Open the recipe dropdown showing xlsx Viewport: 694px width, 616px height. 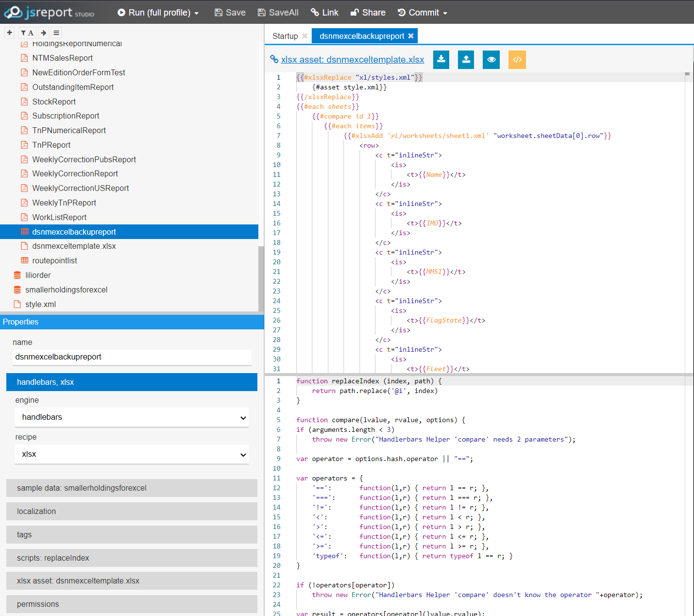(x=131, y=454)
